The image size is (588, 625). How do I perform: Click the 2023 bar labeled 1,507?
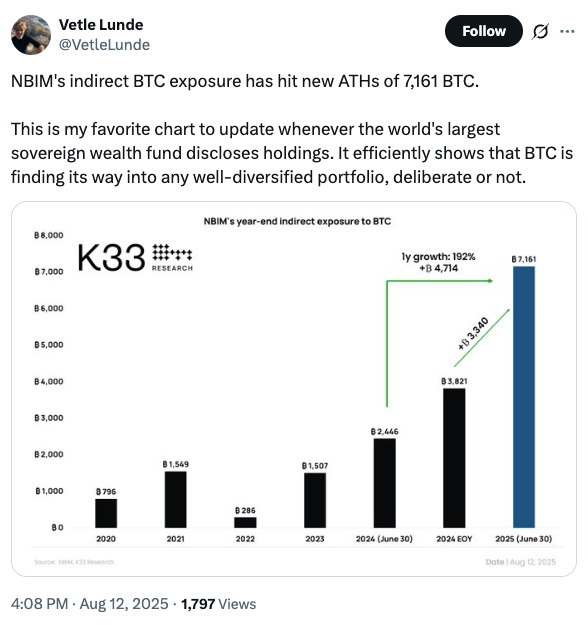click(x=315, y=500)
